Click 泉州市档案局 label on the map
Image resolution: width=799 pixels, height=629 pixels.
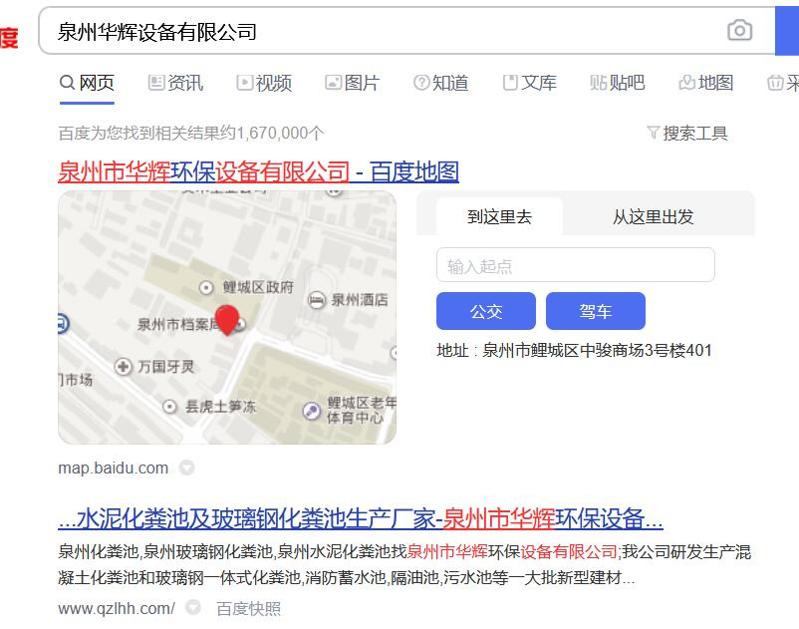(x=176, y=324)
